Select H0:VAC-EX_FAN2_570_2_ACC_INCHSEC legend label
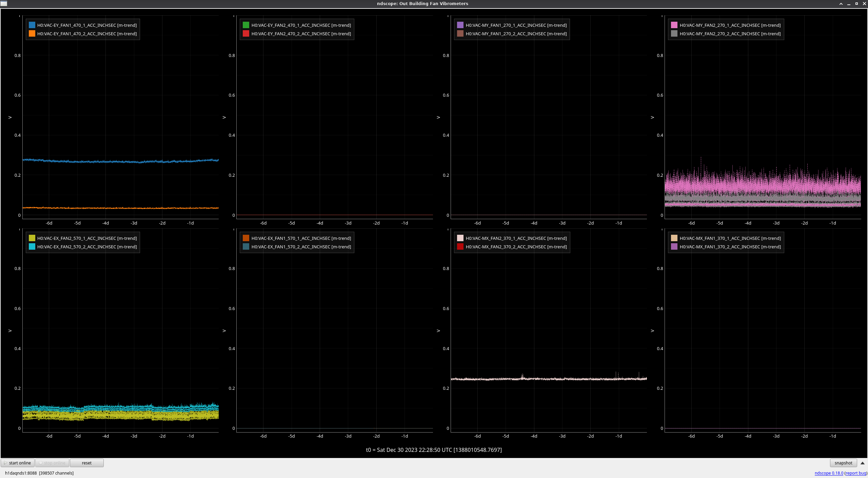The width and height of the screenshot is (868, 478). pyautogui.click(x=87, y=247)
